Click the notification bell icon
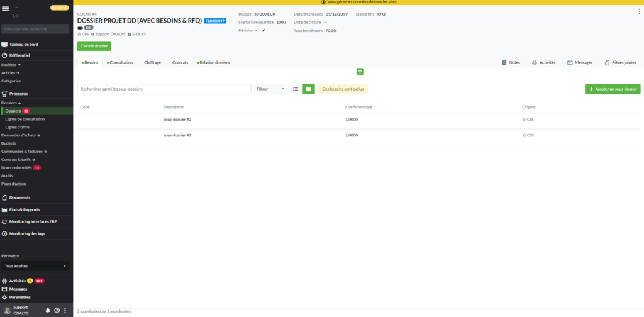Screen dimensions: 644x317 click(x=48, y=310)
